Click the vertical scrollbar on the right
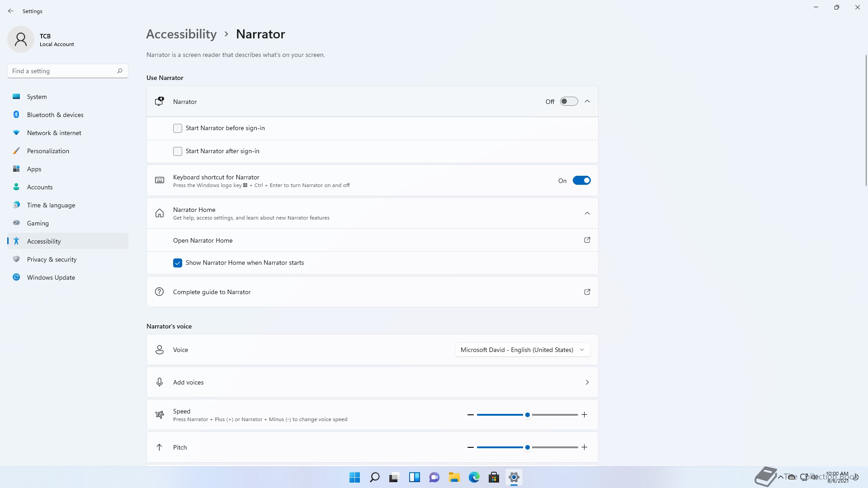The width and height of the screenshot is (868, 488). click(x=866, y=120)
